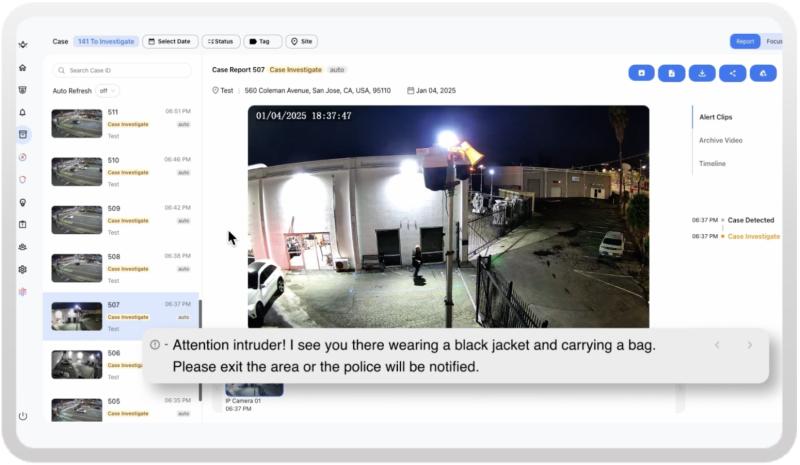Image resolution: width=800 pixels, height=465 pixels.
Task: Click the box icon above users icon
Action: pyautogui.click(x=22, y=225)
